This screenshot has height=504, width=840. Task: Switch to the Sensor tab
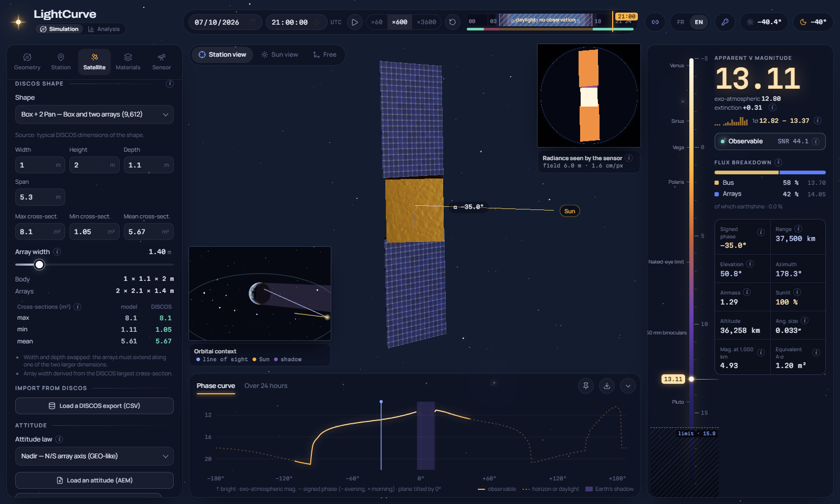coord(162,61)
